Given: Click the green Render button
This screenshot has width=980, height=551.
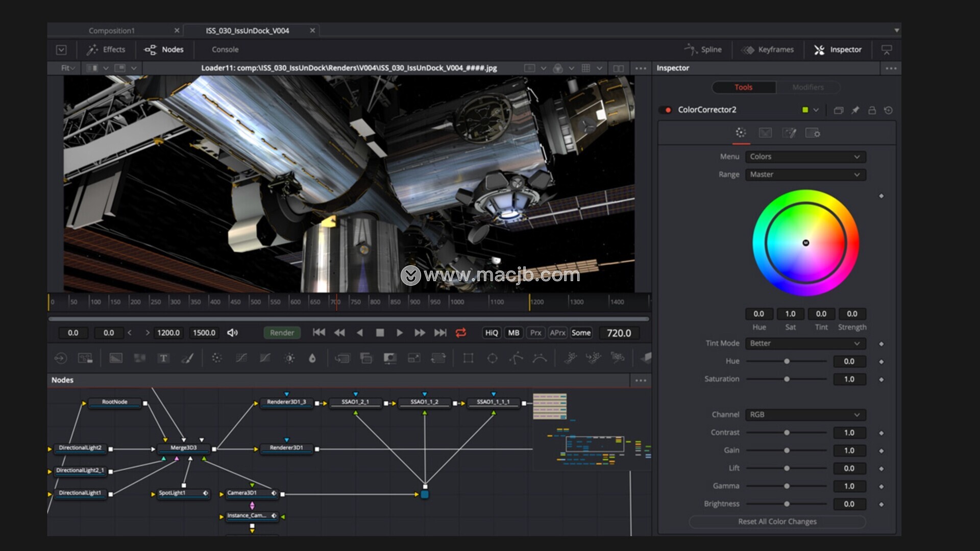Looking at the screenshot, I should click(282, 333).
